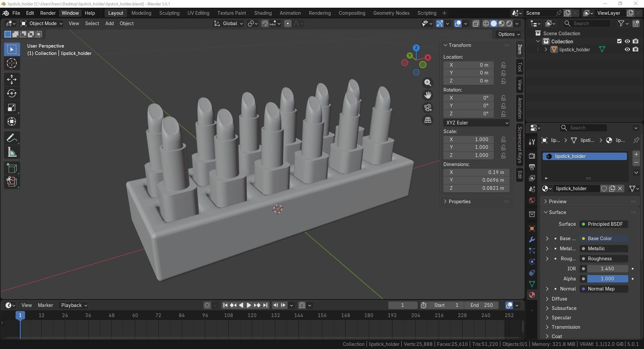Open the Playback dropdown
The image size is (644, 349).
[x=74, y=305]
